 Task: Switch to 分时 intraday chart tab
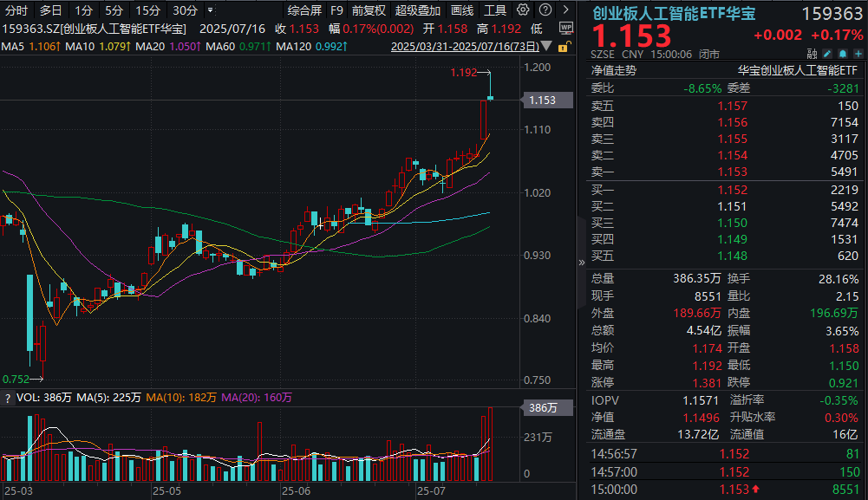tap(16, 10)
